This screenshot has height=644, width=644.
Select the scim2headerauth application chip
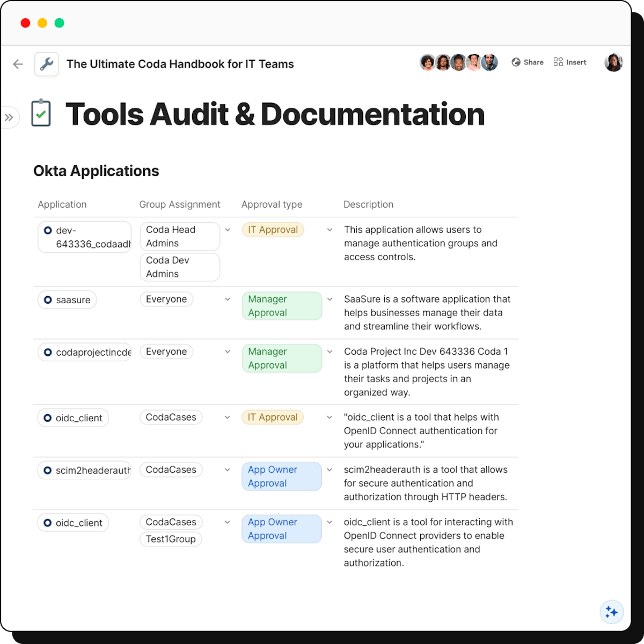coord(85,471)
